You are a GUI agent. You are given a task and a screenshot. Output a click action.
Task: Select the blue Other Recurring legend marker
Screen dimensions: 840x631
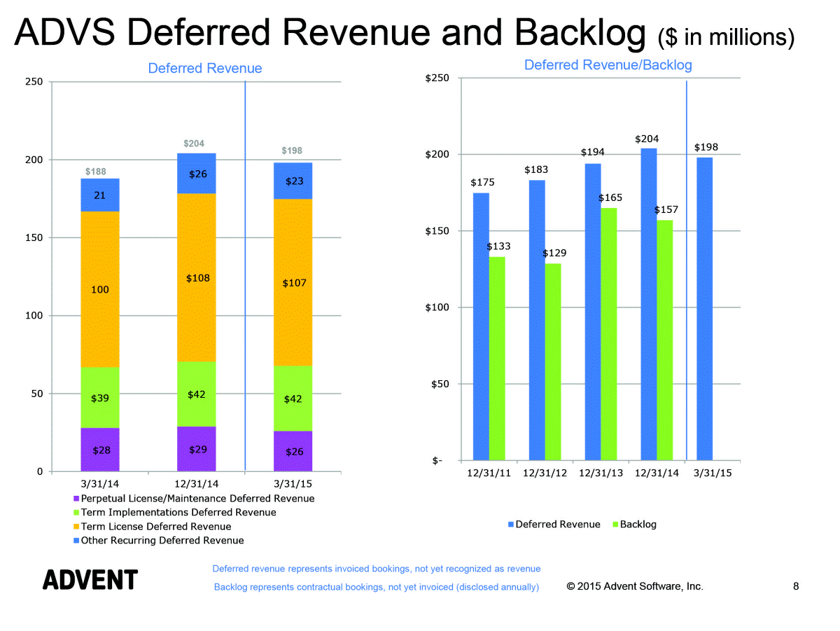tap(77, 541)
